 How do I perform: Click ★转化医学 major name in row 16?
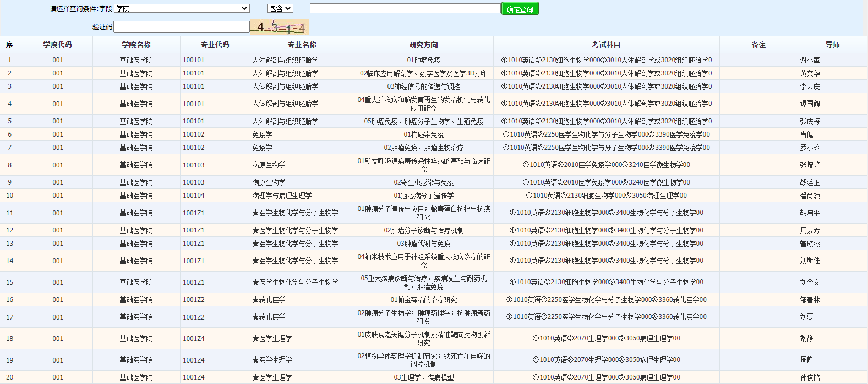tap(269, 300)
